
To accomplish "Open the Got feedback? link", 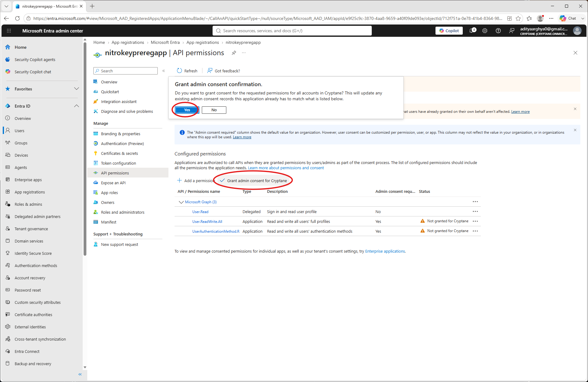I will [x=224, y=71].
